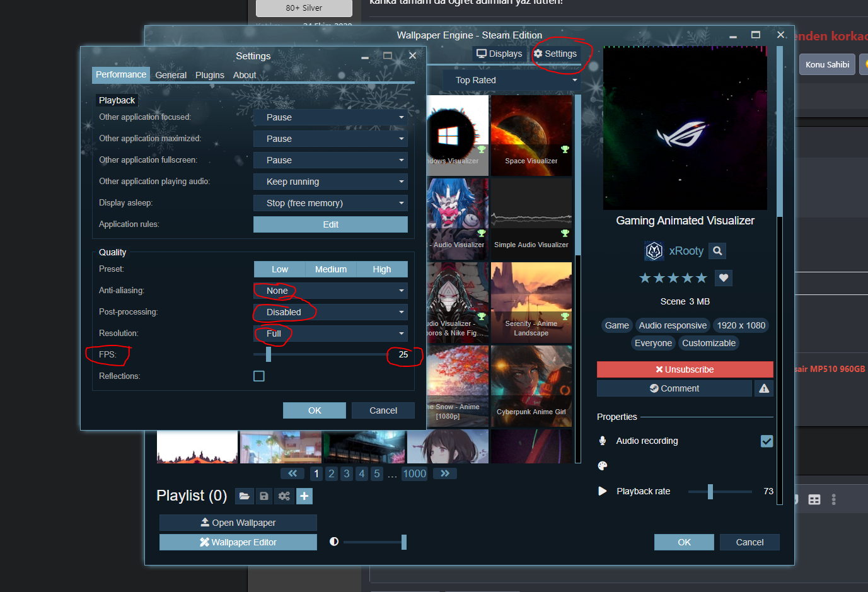Click OK in Wallpaper Engine main window
The image size is (868, 592).
pyautogui.click(x=684, y=542)
